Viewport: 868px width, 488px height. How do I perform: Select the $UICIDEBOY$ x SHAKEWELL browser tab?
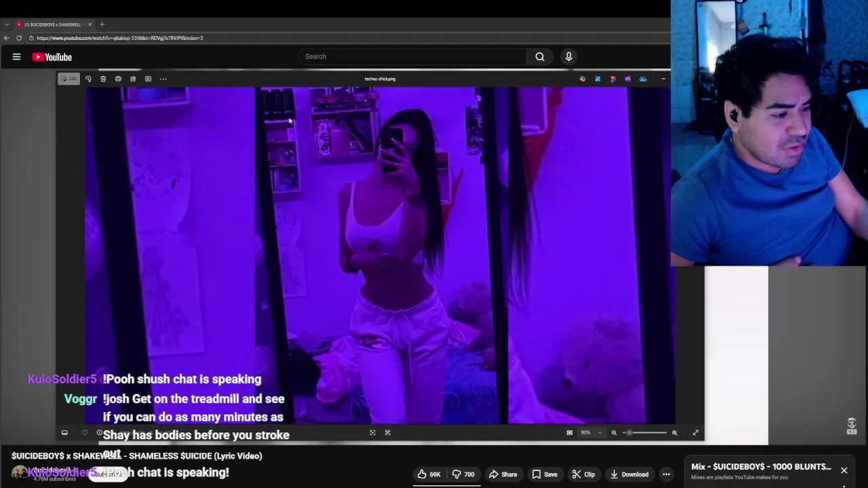tap(54, 24)
